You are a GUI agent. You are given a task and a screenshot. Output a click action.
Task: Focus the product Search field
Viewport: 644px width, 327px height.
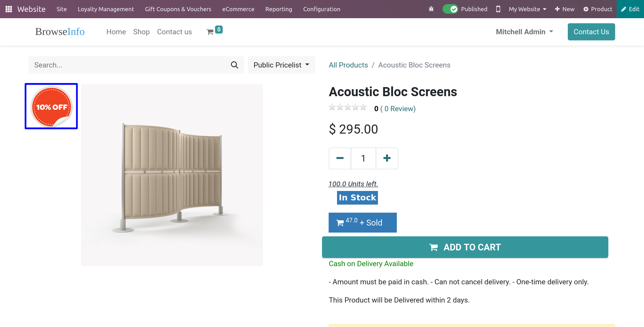point(129,65)
